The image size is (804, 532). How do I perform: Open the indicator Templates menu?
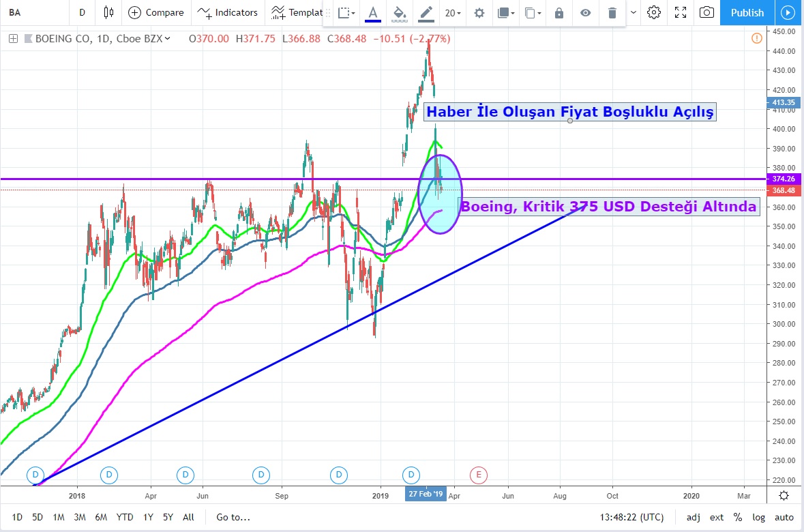tap(297, 12)
